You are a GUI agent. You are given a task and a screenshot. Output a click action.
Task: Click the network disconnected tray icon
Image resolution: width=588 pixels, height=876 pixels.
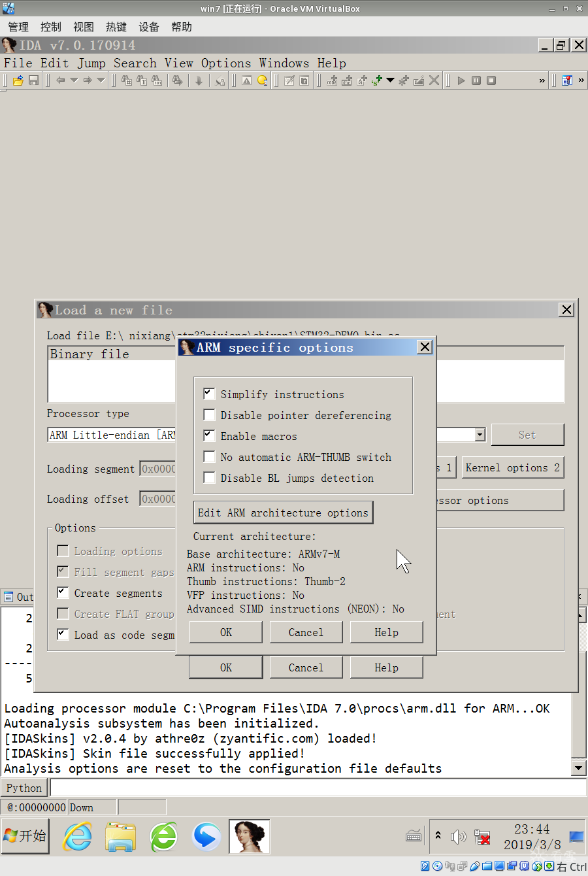pos(482,837)
